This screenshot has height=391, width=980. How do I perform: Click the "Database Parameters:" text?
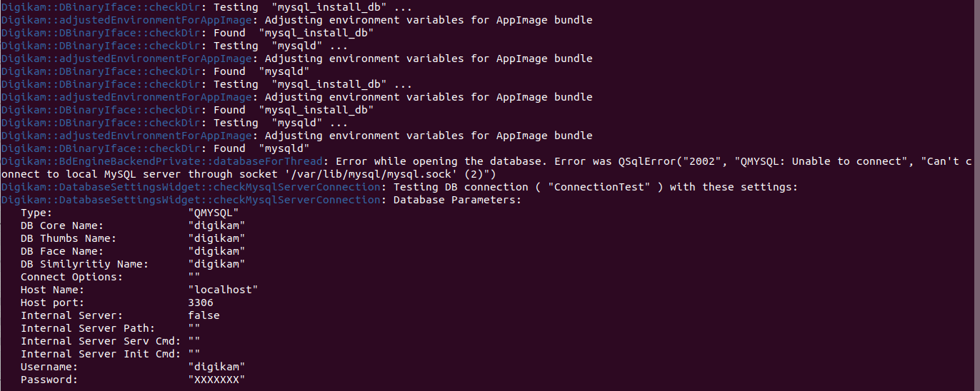pos(457,200)
